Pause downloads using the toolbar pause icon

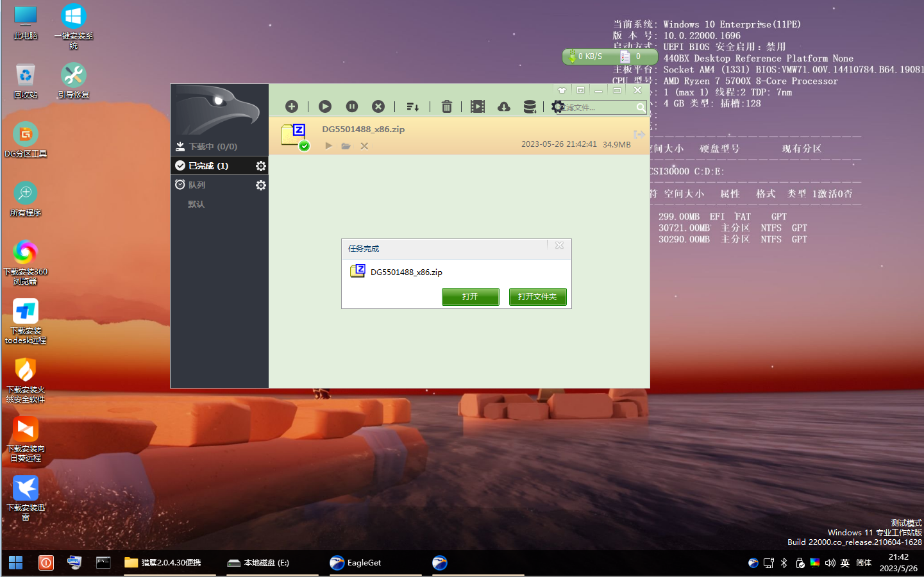pos(352,106)
